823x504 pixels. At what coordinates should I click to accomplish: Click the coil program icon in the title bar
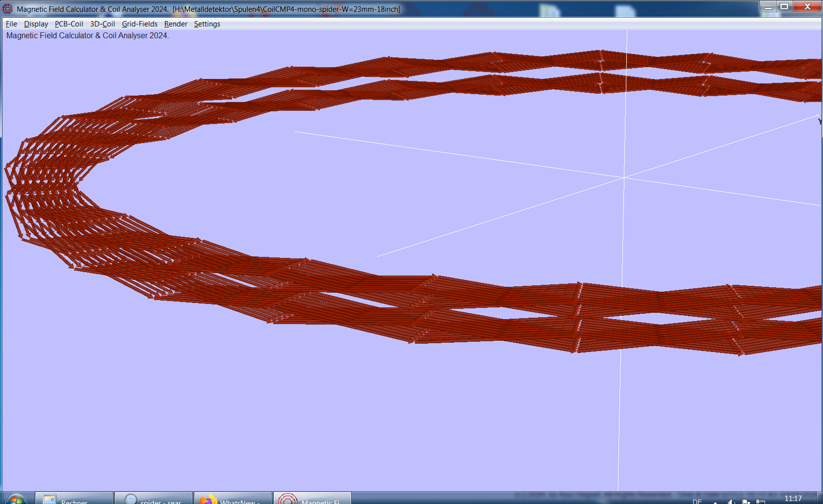click(x=6, y=7)
